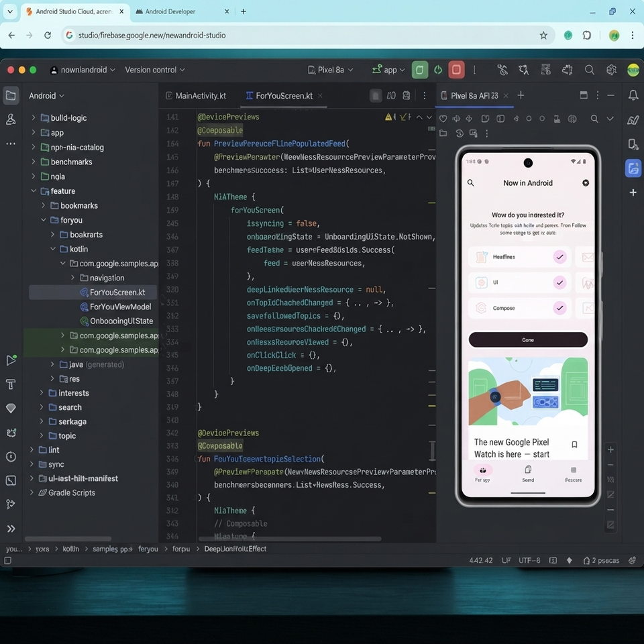
Task: Click the emulator toolbar magnifier icon
Action: point(594,119)
